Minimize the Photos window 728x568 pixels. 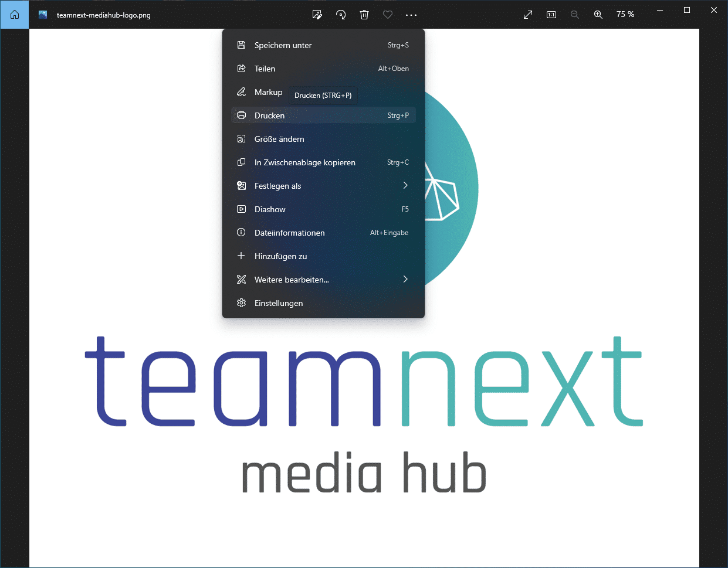pyautogui.click(x=660, y=10)
